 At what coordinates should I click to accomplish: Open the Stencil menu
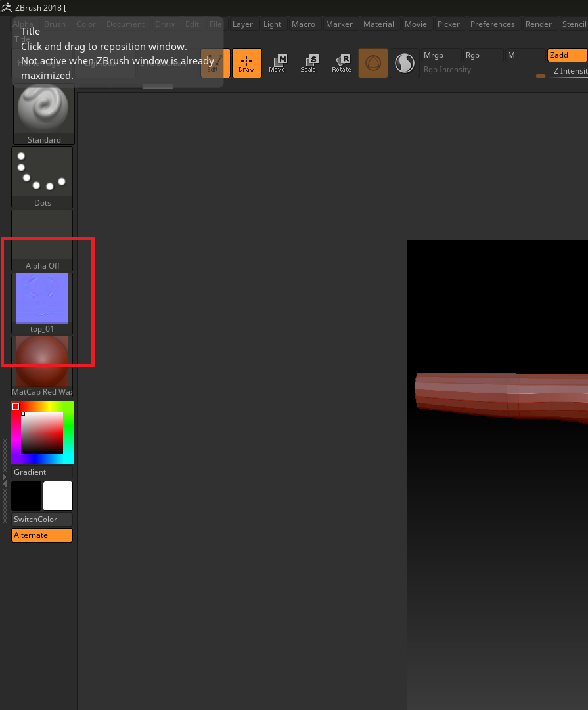[574, 24]
